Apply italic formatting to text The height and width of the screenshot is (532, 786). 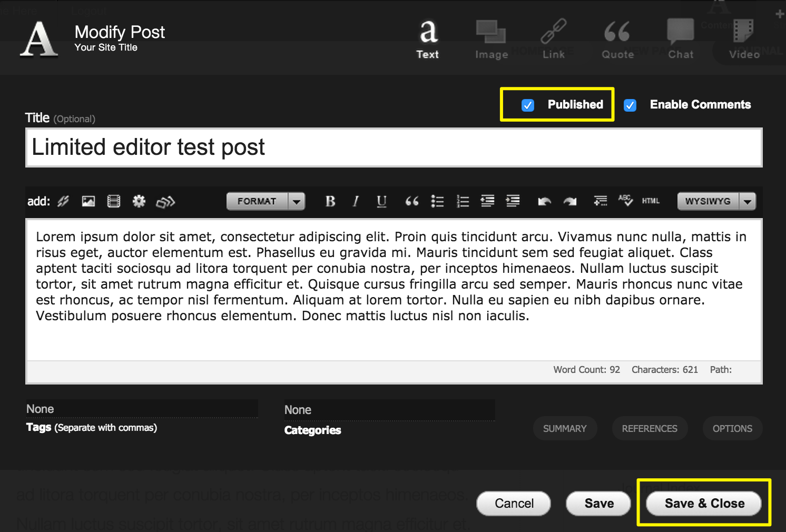click(x=356, y=201)
